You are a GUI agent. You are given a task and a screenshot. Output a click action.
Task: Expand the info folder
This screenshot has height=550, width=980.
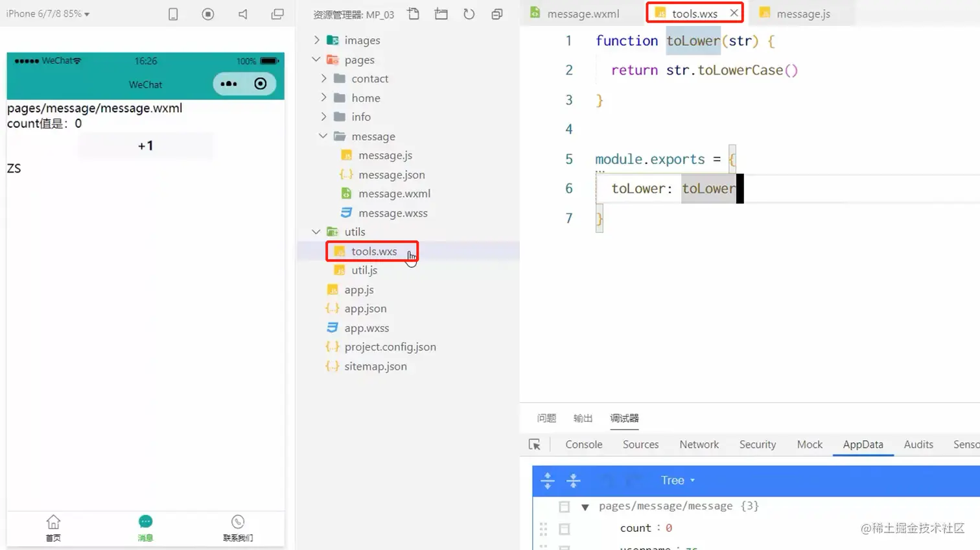pos(323,117)
